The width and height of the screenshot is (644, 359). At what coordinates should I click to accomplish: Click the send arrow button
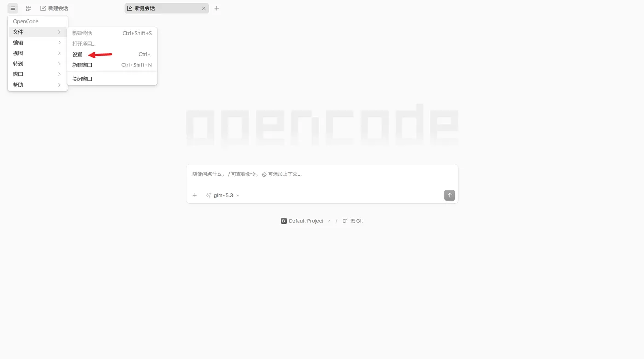[449, 195]
